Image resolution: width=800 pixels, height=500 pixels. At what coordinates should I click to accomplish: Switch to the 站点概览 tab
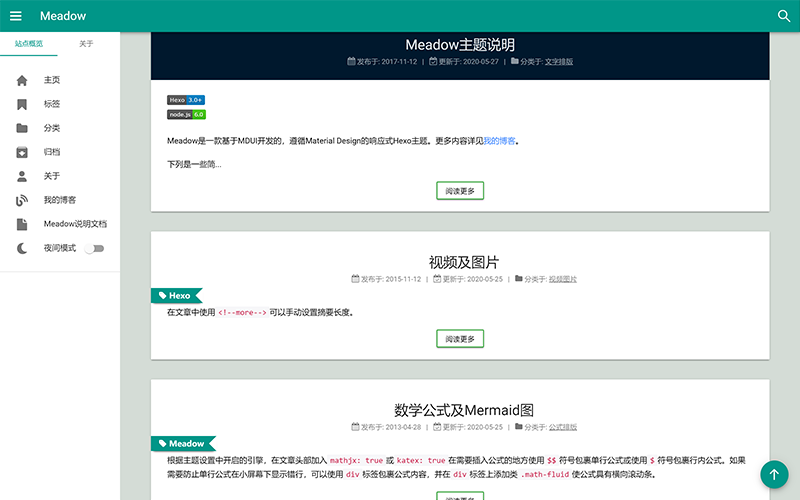click(29, 44)
